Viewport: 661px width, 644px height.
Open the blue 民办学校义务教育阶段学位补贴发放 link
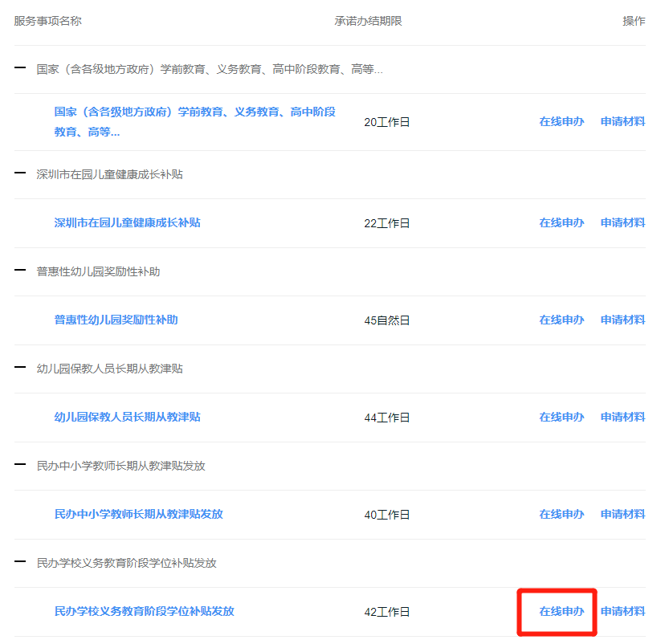[x=145, y=612]
